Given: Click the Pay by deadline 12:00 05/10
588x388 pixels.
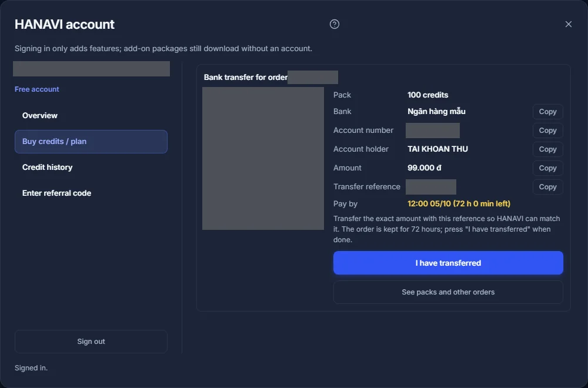Looking at the screenshot, I should point(459,203).
